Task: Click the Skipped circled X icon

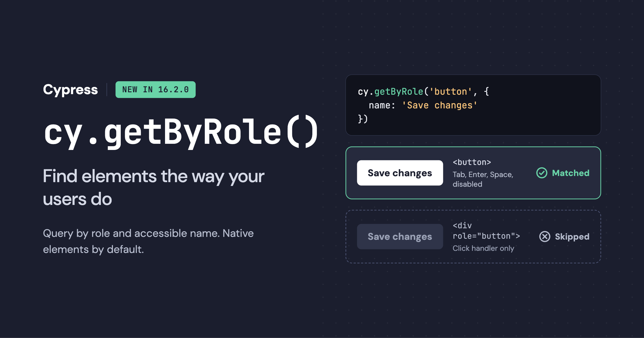Action: click(545, 237)
